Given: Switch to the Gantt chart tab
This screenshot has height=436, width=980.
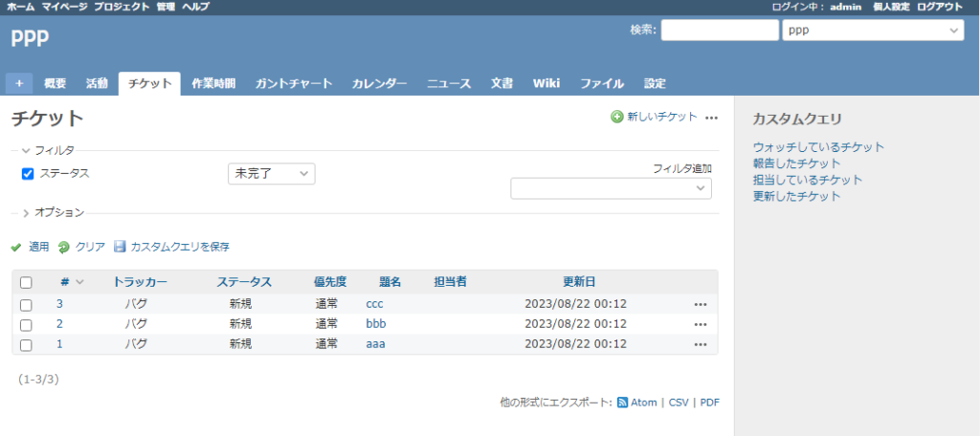Looking at the screenshot, I should pos(293,83).
